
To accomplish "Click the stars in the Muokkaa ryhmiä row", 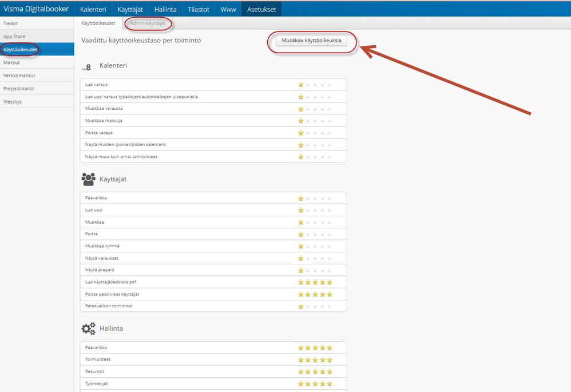I will point(315,246).
